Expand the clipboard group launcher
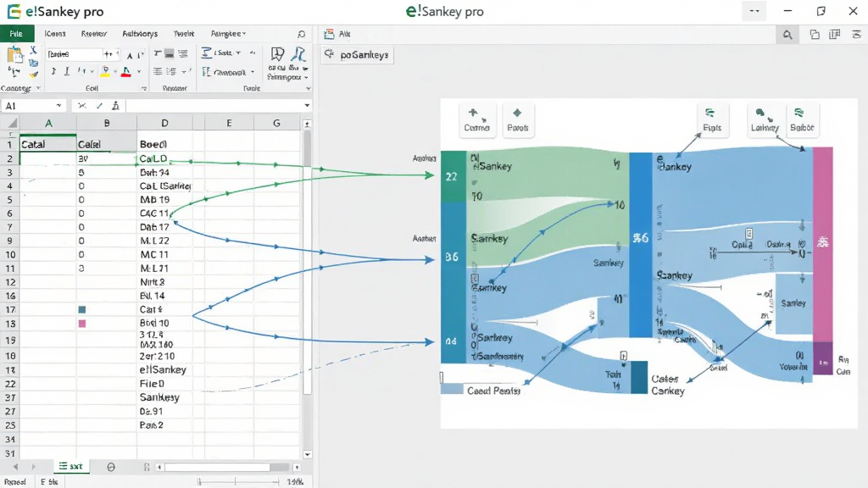This screenshot has width=868, height=488. pos(38,88)
